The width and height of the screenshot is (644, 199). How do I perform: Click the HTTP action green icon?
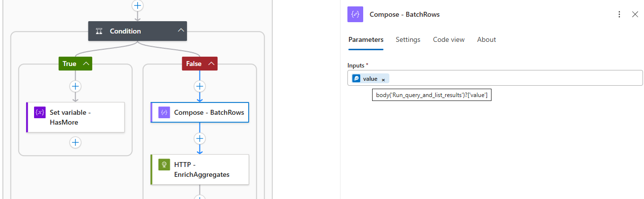pyautogui.click(x=164, y=165)
